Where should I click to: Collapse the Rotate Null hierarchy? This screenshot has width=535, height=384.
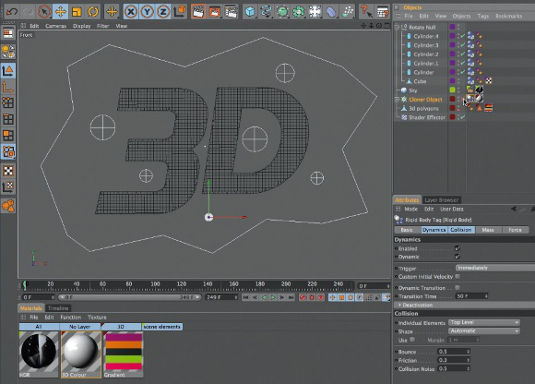click(x=396, y=27)
